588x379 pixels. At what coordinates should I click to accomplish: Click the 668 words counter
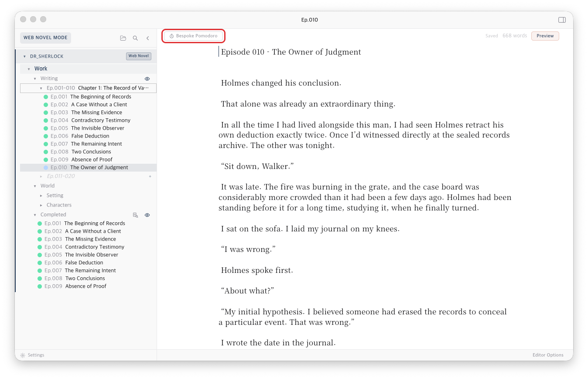coord(515,36)
